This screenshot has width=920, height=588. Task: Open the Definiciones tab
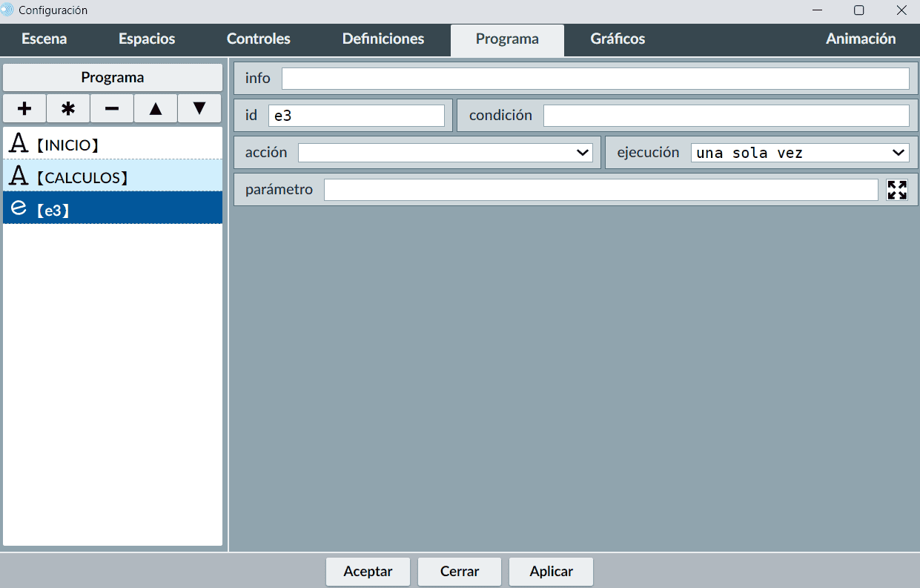[x=383, y=39]
